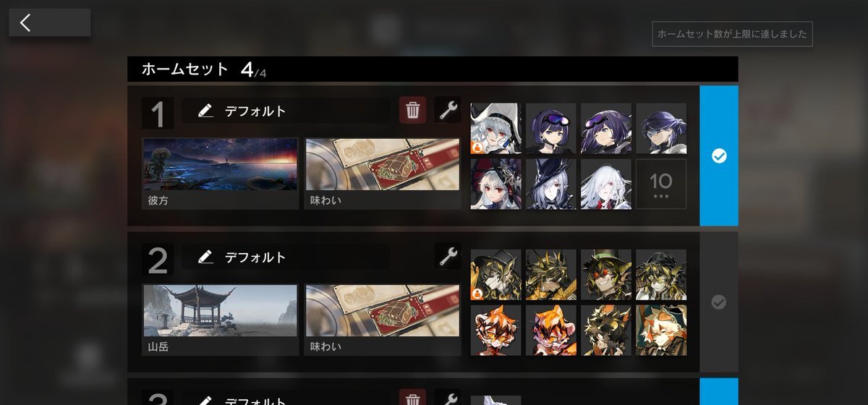Open the 彼方 background theme of set 1

pyautogui.click(x=221, y=174)
